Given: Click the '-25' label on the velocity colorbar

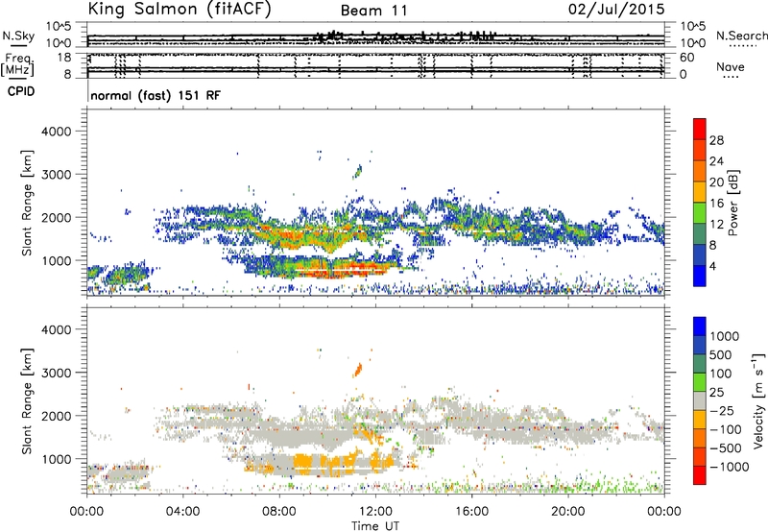Looking at the screenshot, I should pyautogui.click(x=722, y=410).
